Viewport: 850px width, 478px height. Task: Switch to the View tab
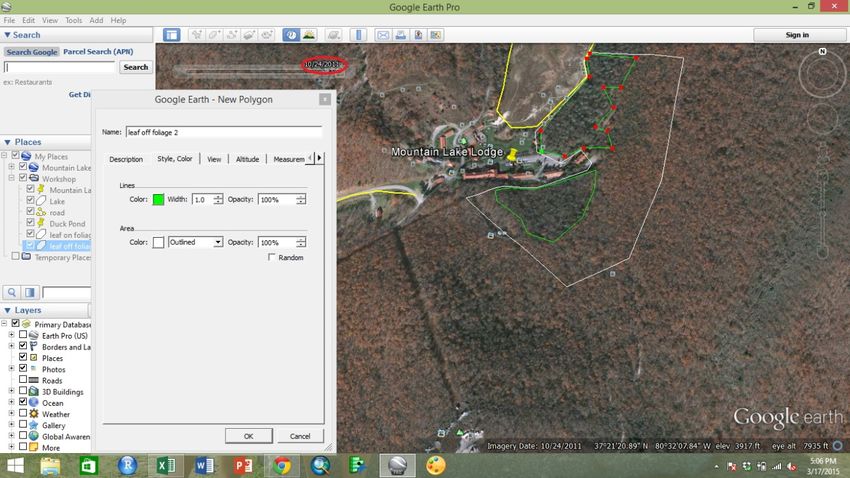tap(214, 159)
